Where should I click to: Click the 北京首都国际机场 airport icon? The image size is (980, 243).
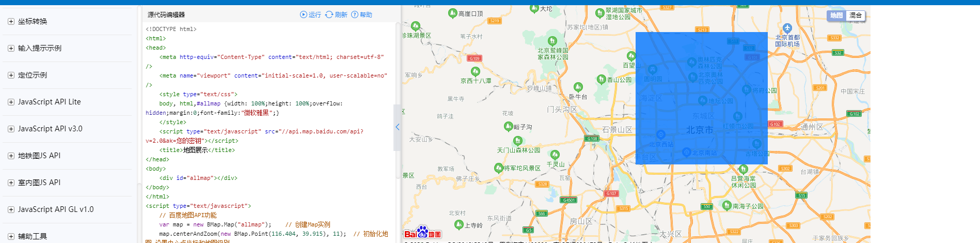[787, 28]
